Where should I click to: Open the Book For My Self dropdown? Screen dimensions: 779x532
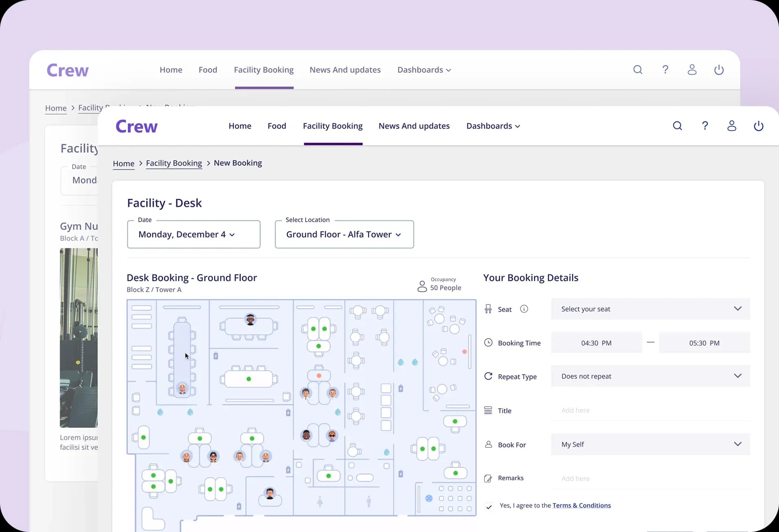(x=650, y=445)
